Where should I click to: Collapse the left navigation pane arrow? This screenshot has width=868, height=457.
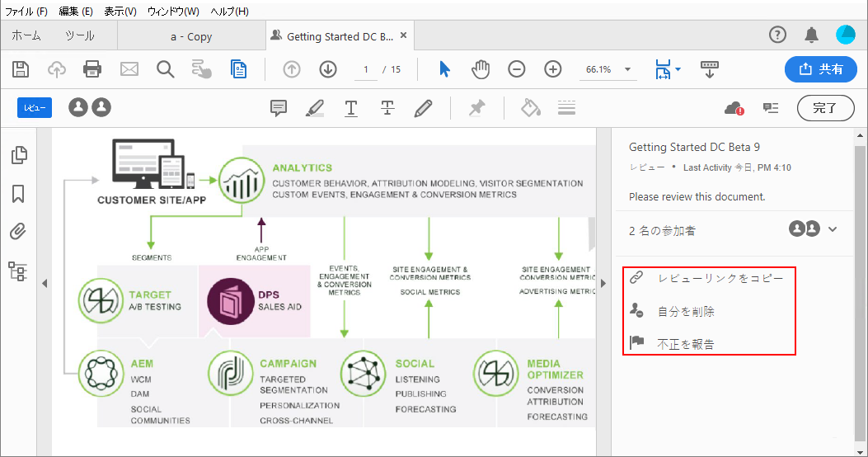coord(45,284)
